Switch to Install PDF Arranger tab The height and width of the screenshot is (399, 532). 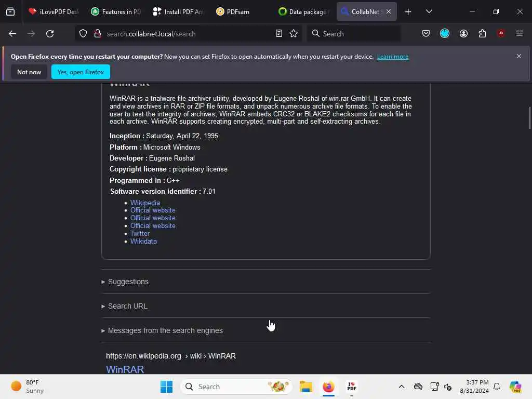[x=179, y=11]
